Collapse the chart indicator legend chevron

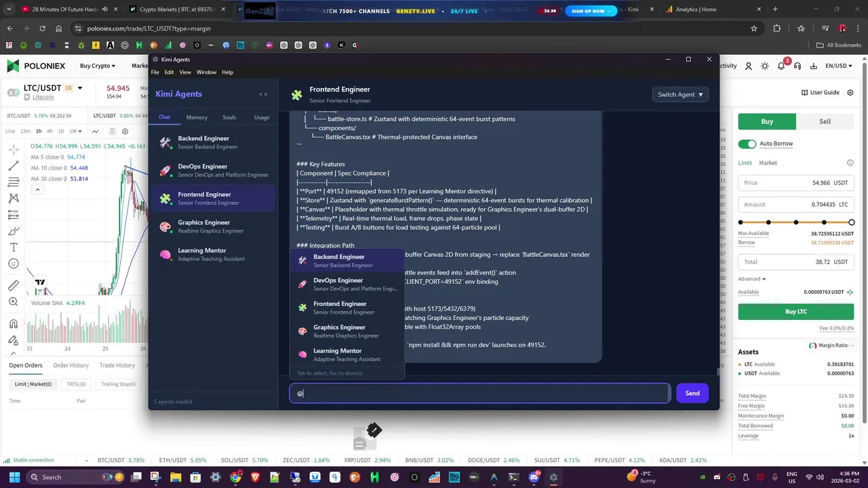coord(37,189)
